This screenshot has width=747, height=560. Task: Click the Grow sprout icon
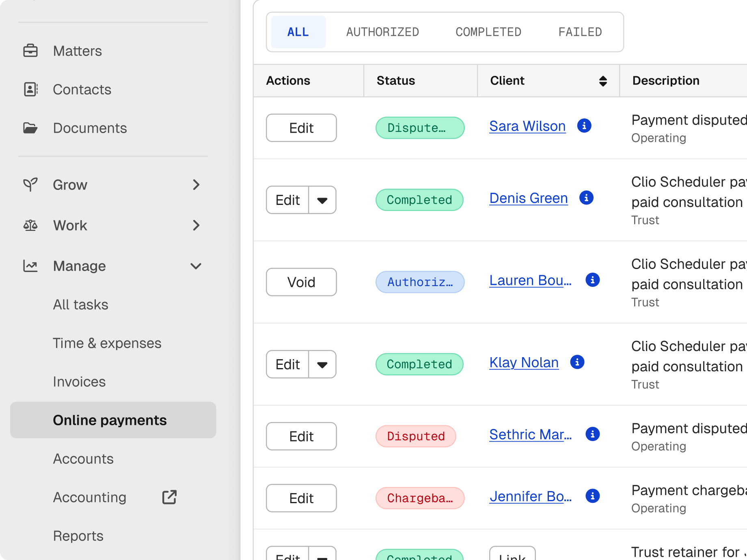30,185
